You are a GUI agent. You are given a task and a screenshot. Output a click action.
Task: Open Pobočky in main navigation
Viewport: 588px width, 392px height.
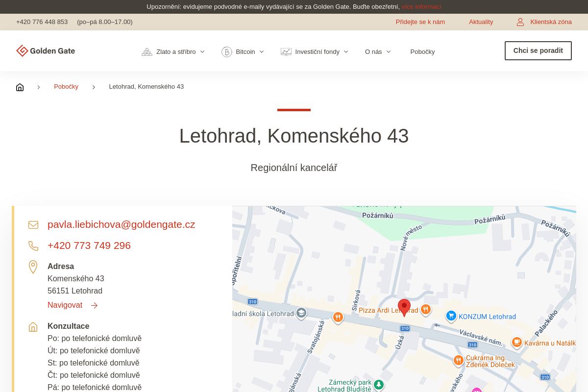click(x=422, y=52)
